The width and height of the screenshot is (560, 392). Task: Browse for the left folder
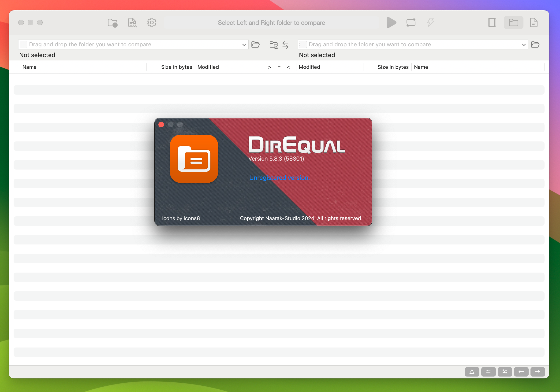pyautogui.click(x=255, y=45)
